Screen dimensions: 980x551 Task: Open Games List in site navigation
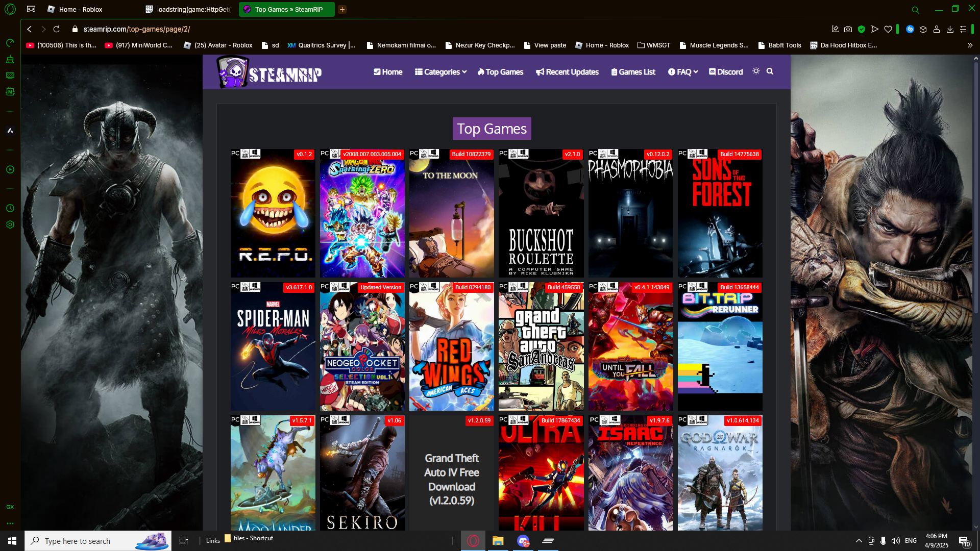[x=633, y=72]
